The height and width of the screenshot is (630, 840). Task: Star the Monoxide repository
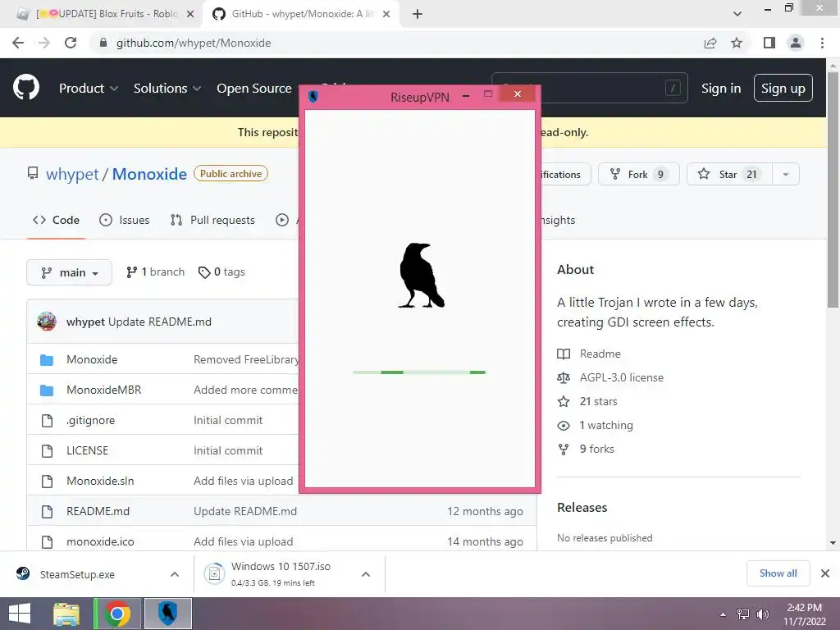coord(729,174)
